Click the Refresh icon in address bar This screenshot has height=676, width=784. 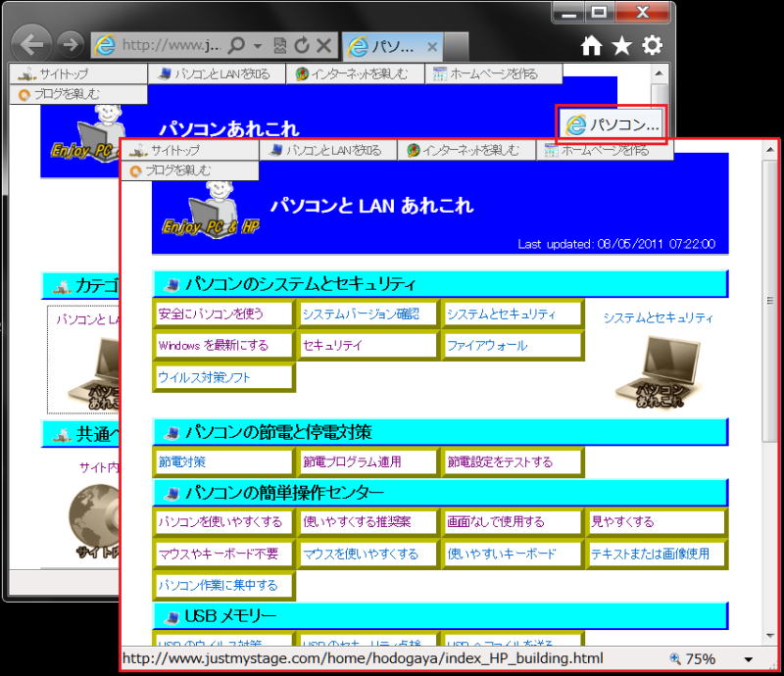click(302, 45)
